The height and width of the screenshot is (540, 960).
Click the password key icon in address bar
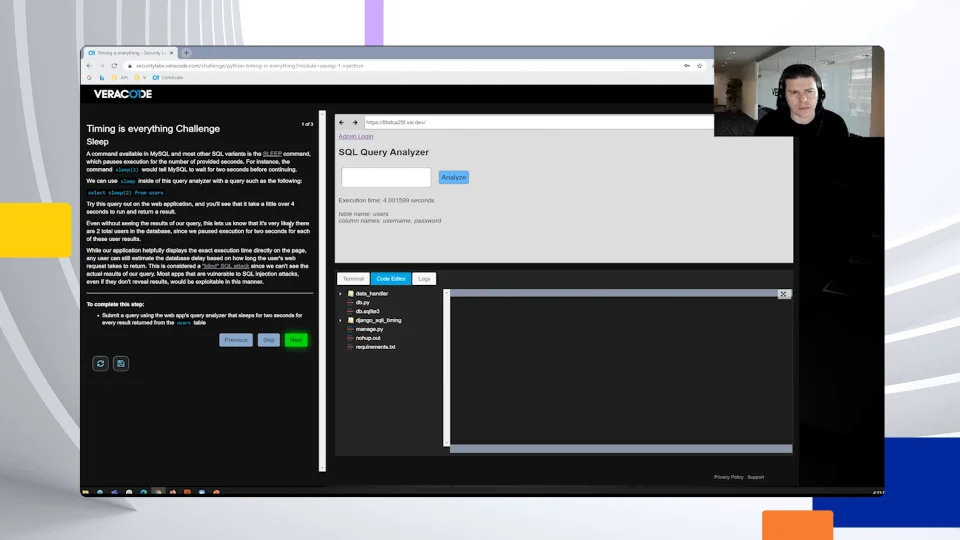pyautogui.click(x=687, y=66)
